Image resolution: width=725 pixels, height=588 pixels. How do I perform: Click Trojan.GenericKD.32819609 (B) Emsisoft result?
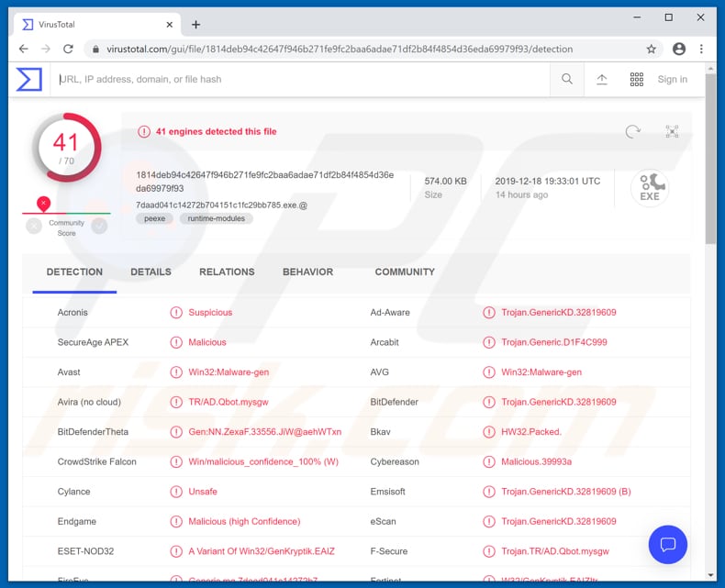tap(566, 492)
